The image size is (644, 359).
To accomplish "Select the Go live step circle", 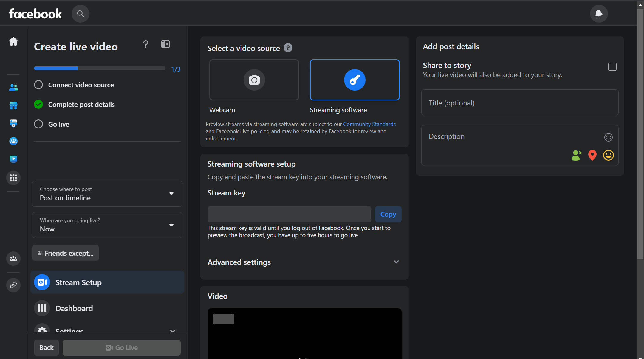I will [x=38, y=124].
